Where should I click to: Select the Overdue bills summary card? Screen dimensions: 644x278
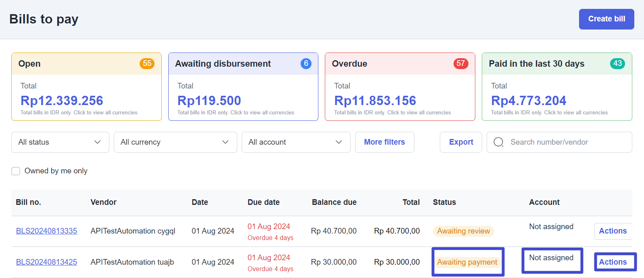(x=399, y=97)
